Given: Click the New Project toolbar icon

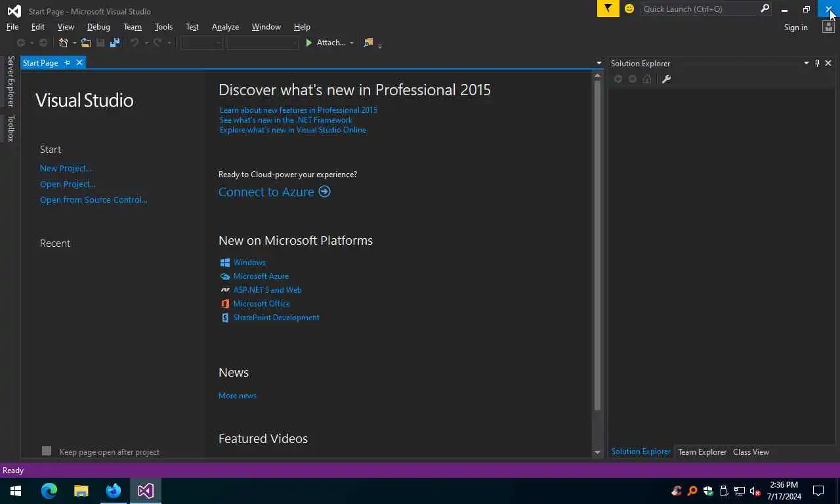Looking at the screenshot, I should point(63,43).
